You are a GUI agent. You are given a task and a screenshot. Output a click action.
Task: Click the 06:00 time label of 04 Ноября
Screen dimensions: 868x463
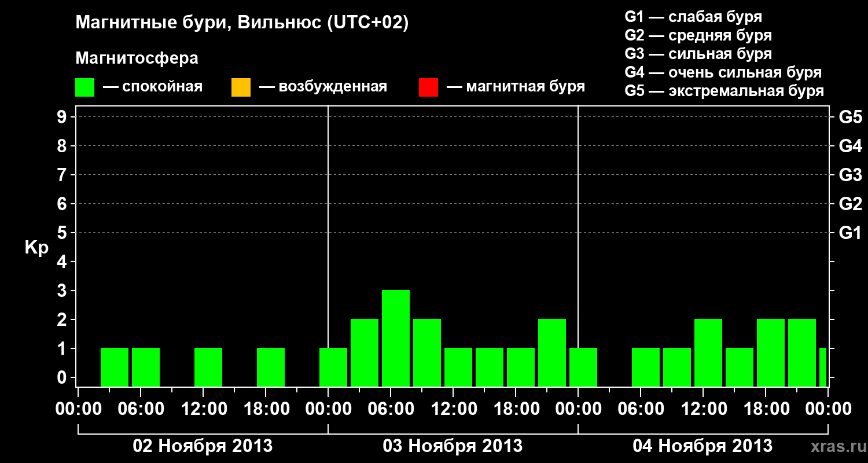point(641,409)
